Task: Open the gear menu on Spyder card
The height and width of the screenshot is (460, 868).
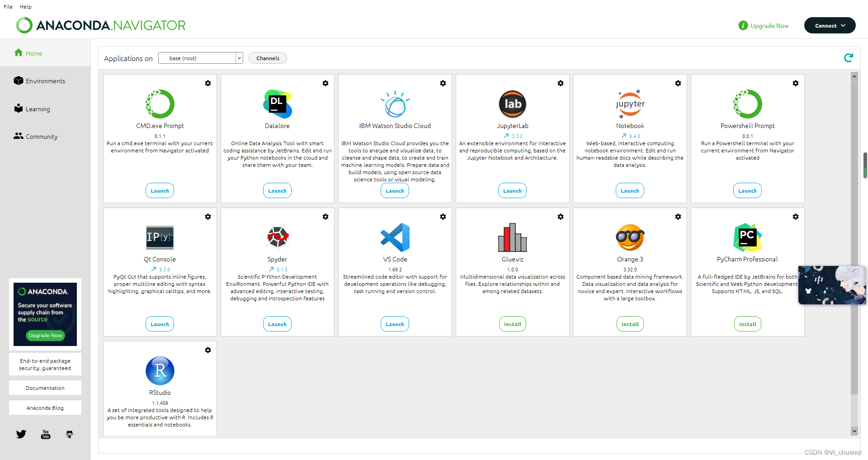Action: point(325,217)
